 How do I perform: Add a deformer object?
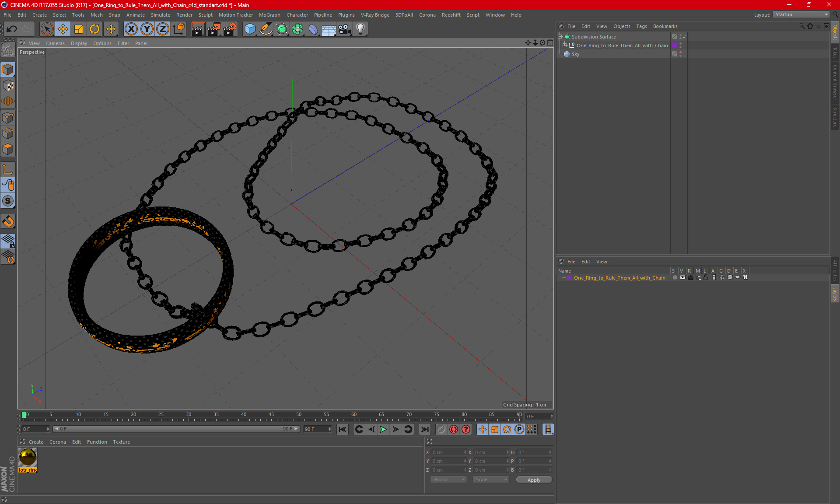coord(314,29)
